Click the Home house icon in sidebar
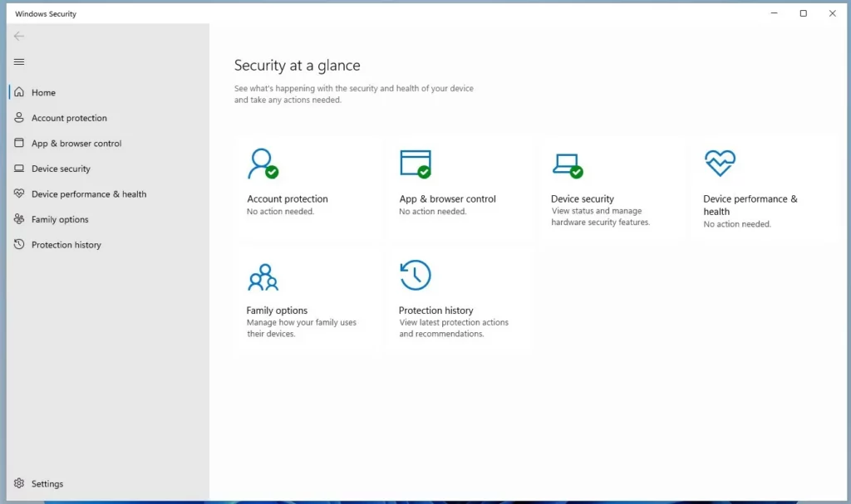851x504 pixels. (x=19, y=92)
